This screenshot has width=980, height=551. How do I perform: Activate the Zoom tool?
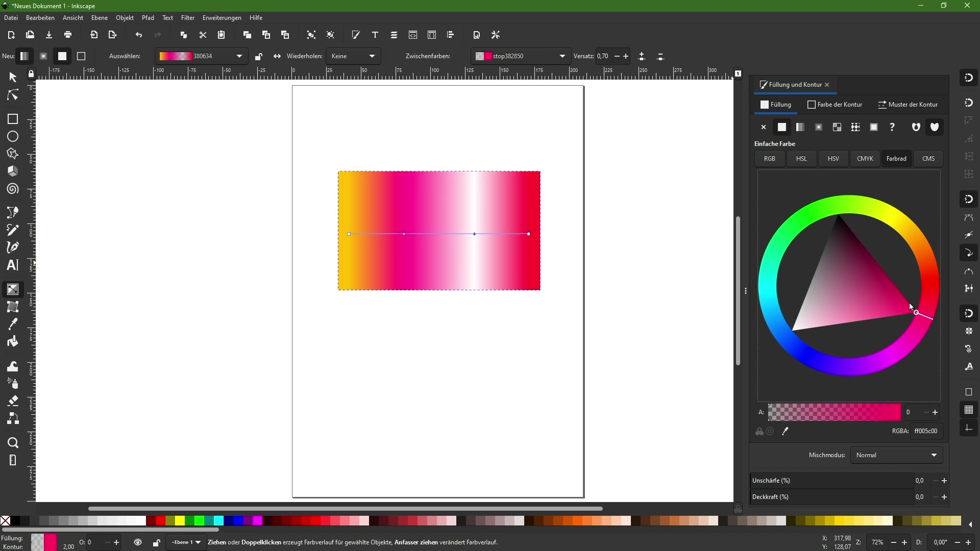[x=13, y=443]
